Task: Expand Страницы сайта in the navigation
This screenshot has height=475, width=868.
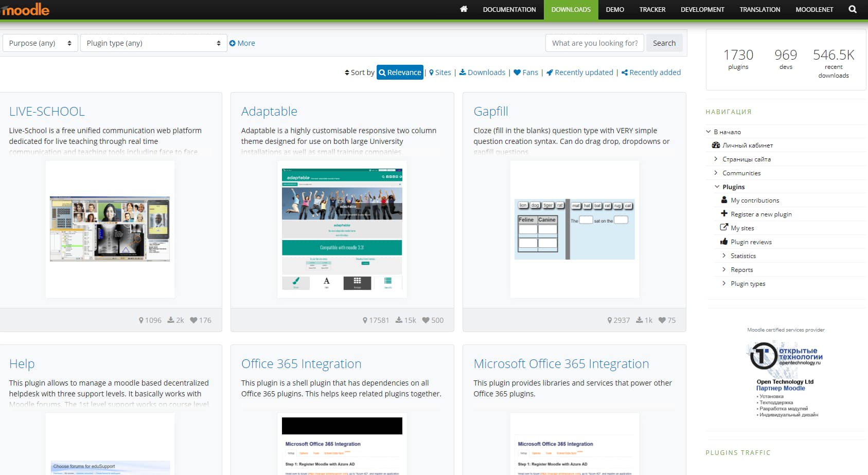Action: (x=716, y=159)
